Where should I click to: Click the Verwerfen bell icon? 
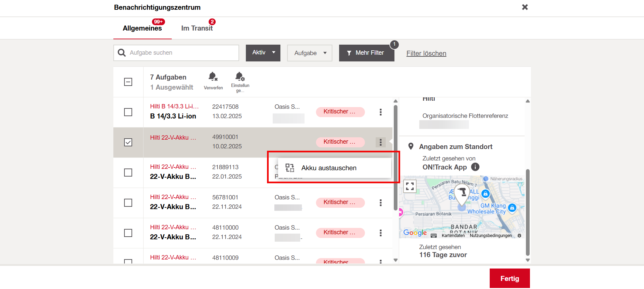coord(213,77)
